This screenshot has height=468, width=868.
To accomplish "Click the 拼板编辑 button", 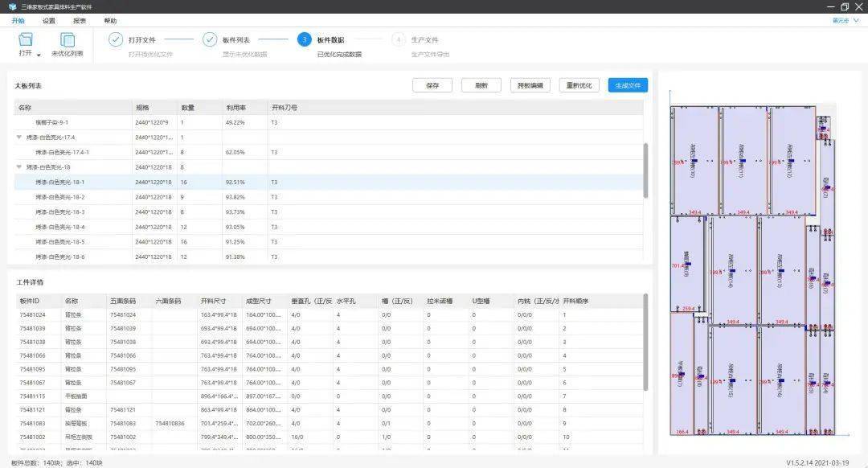I will (530, 85).
